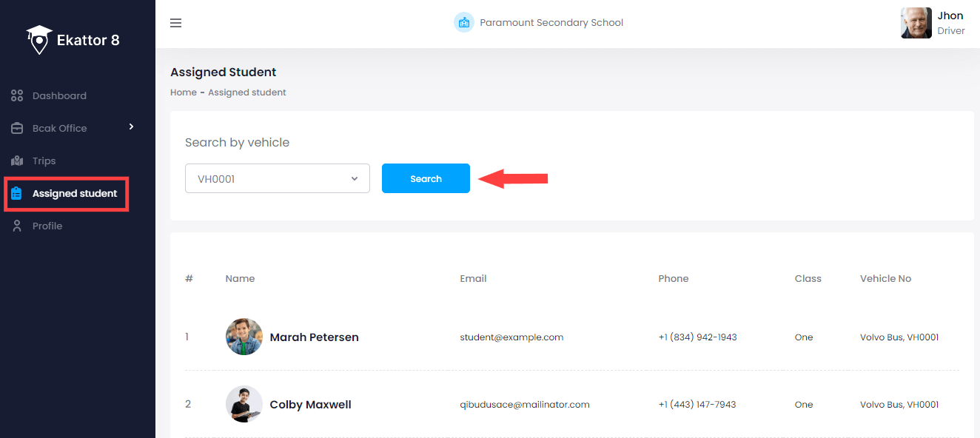
Task: Click Colby Maxwell's avatar photo
Action: click(244, 404)
